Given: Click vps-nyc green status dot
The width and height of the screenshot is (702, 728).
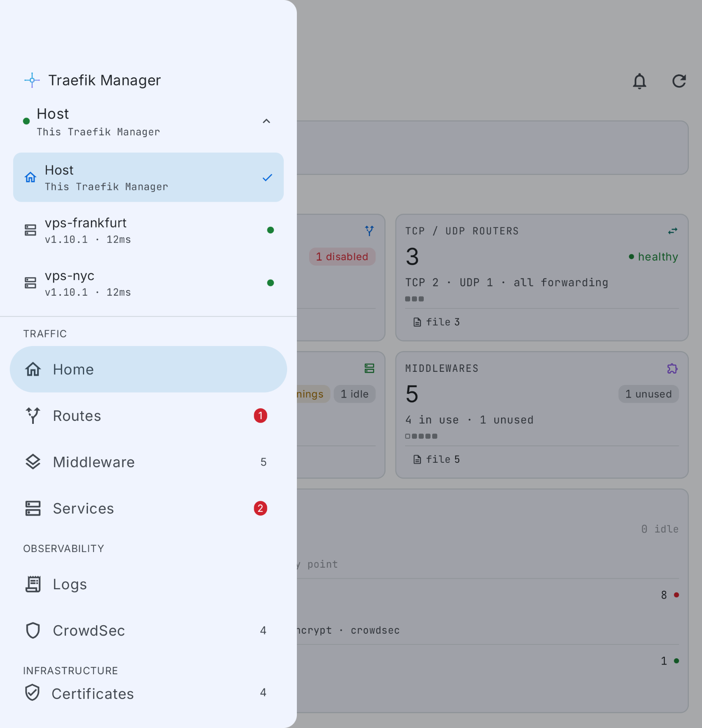Looking at the screenshot, I should coord(271,283).
